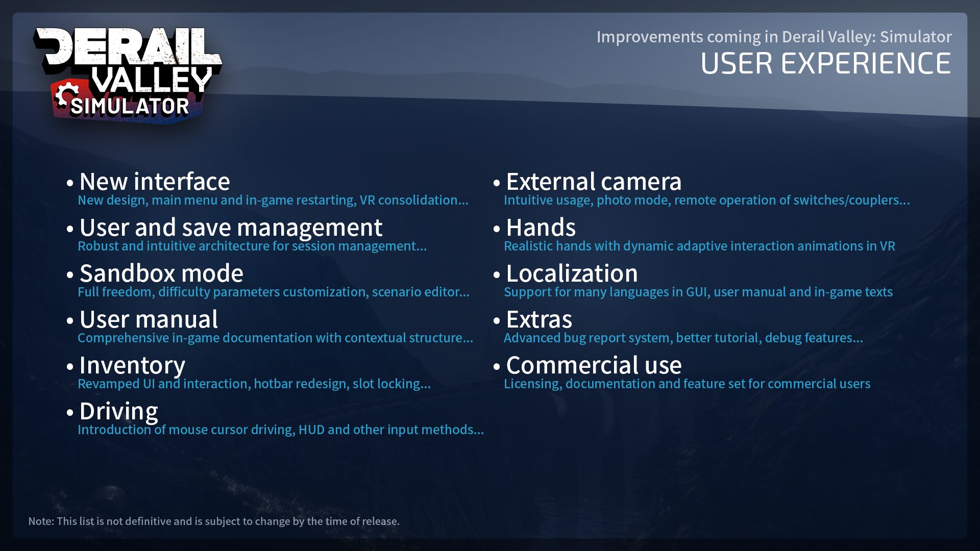Click 'Improvements coming in Derail Valley: Simulator' subtitle
The width and height of the screenshot is (980, 551).
[774, 37]
